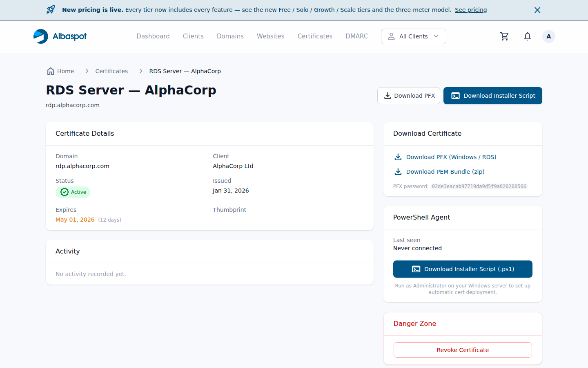
Task: Click the download icon beside PFX (Windows / RDS)
Action: coord(398,157)
